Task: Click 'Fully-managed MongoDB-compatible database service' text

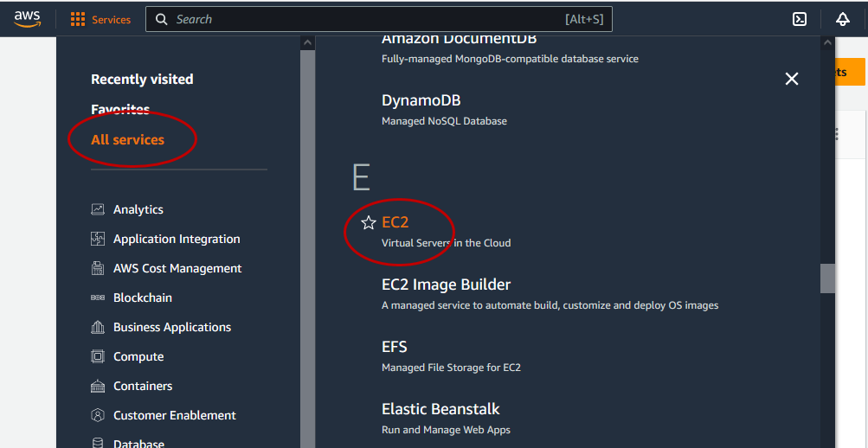Action: pyautogui.click(x=510, y=59)
